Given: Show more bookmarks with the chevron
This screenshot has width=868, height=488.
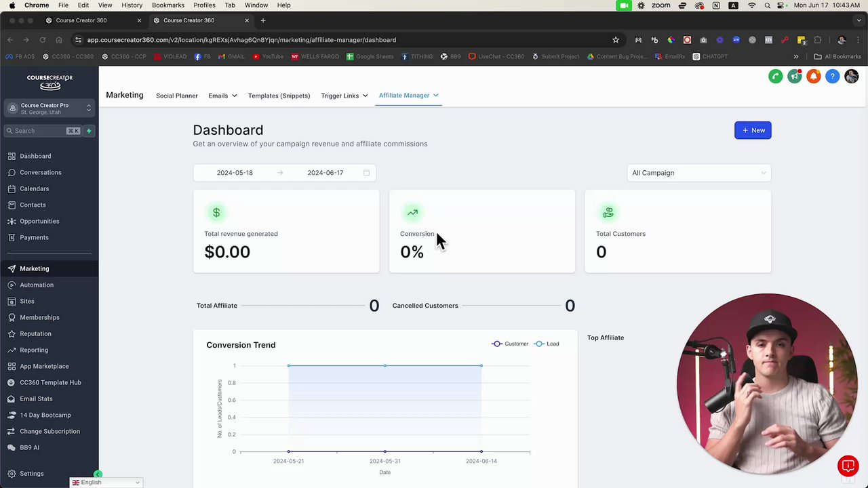Looking at the screenshot, I should pos(796,57).
